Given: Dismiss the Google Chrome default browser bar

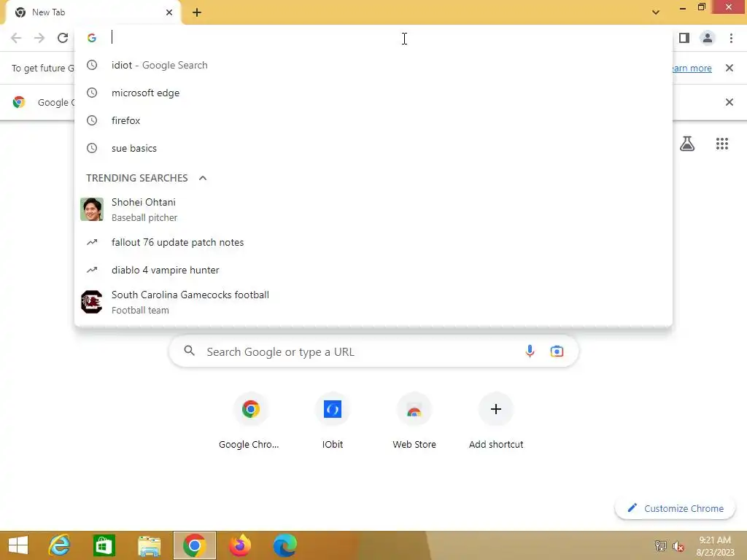Looking at the screenshot, I should [x=729, y=102].
